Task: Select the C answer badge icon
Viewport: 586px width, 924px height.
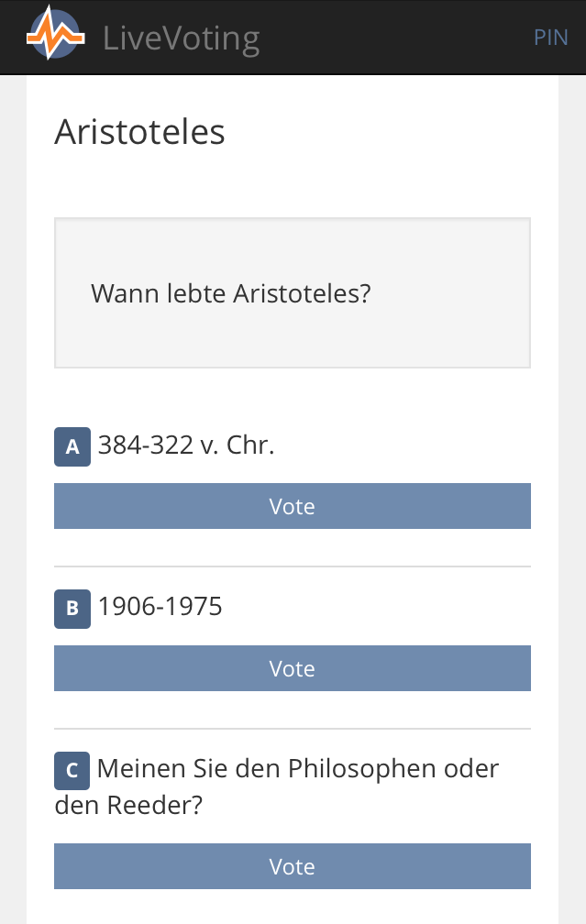Action: (72, 771)
